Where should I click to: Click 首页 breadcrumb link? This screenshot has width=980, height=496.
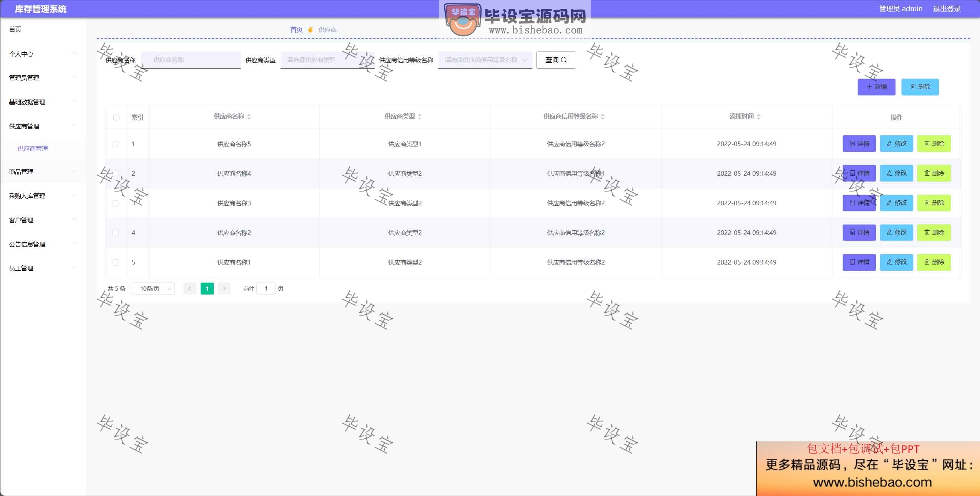296,30
